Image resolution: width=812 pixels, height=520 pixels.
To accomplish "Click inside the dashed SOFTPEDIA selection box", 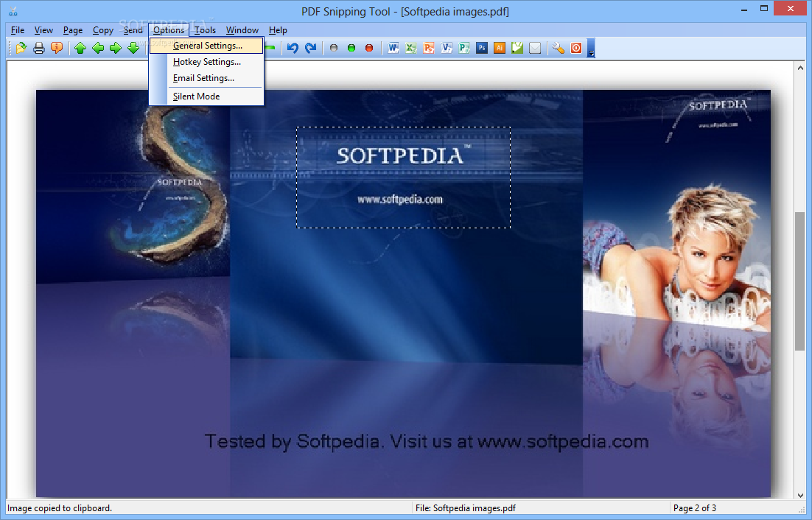I will point(403,178).
